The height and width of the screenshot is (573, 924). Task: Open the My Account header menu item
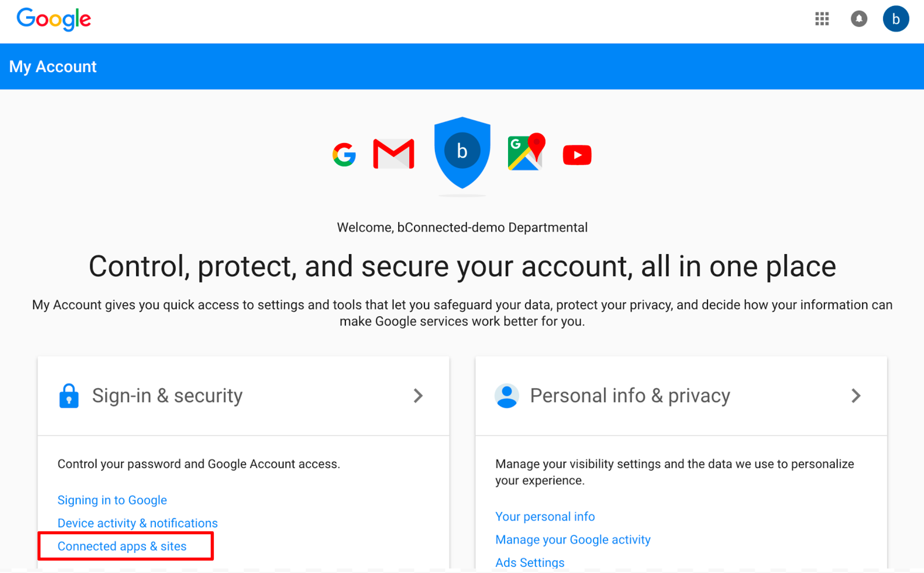coord(52,66)
